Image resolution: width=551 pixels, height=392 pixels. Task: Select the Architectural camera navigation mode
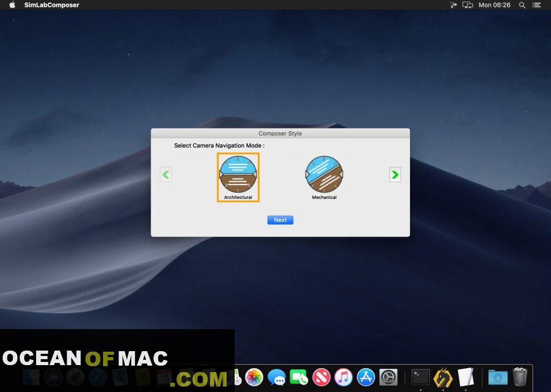click(x=238, y=177)
